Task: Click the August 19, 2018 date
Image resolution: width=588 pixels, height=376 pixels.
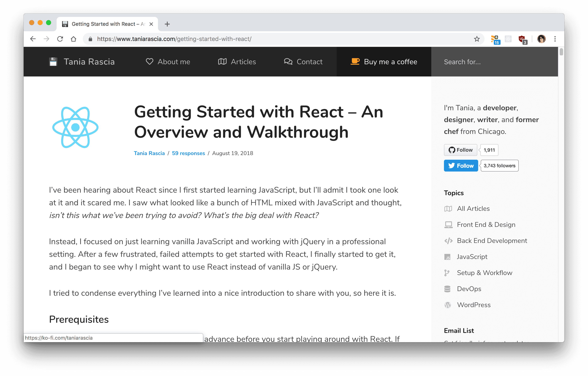Action: coord(233,153)
